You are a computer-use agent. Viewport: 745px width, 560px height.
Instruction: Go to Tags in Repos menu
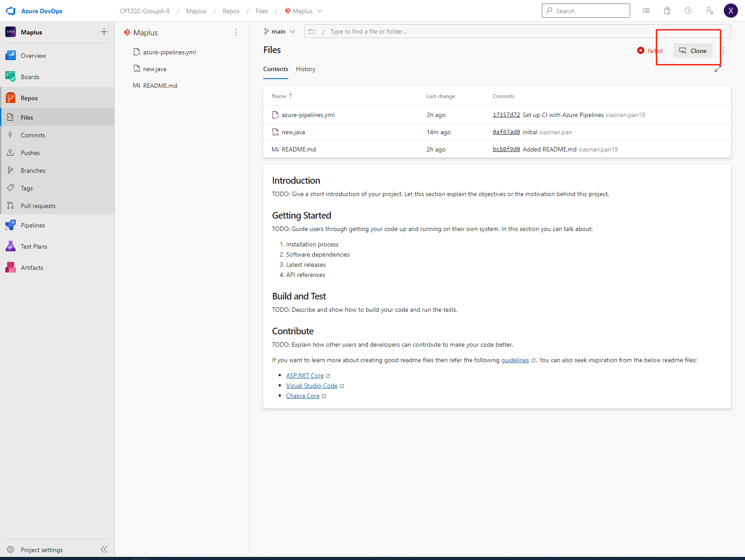pos(26,188)
